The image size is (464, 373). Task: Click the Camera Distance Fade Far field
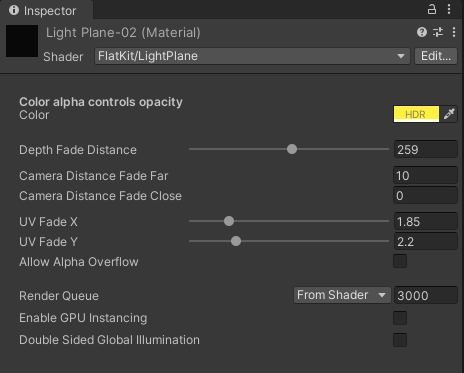tap(425, 175)
